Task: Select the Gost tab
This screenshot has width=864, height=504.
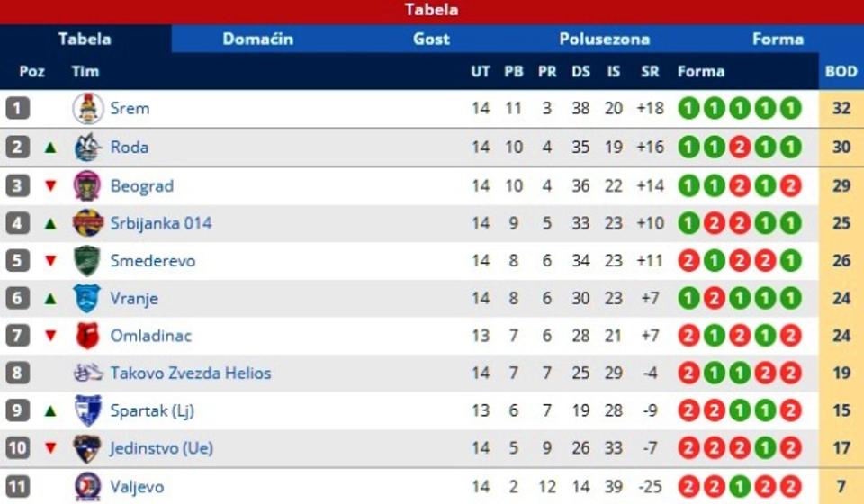Action: pos(431,39)
